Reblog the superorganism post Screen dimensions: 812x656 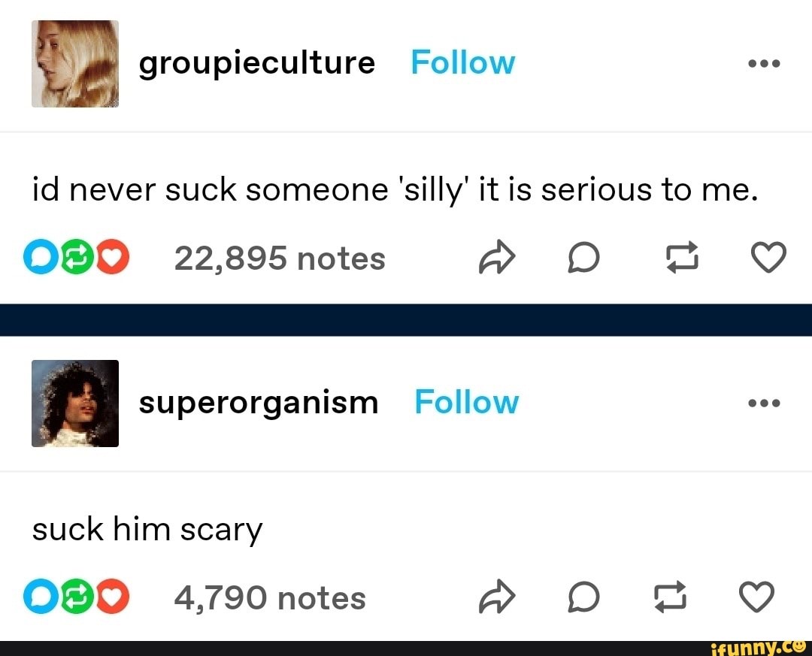[670, 597]
